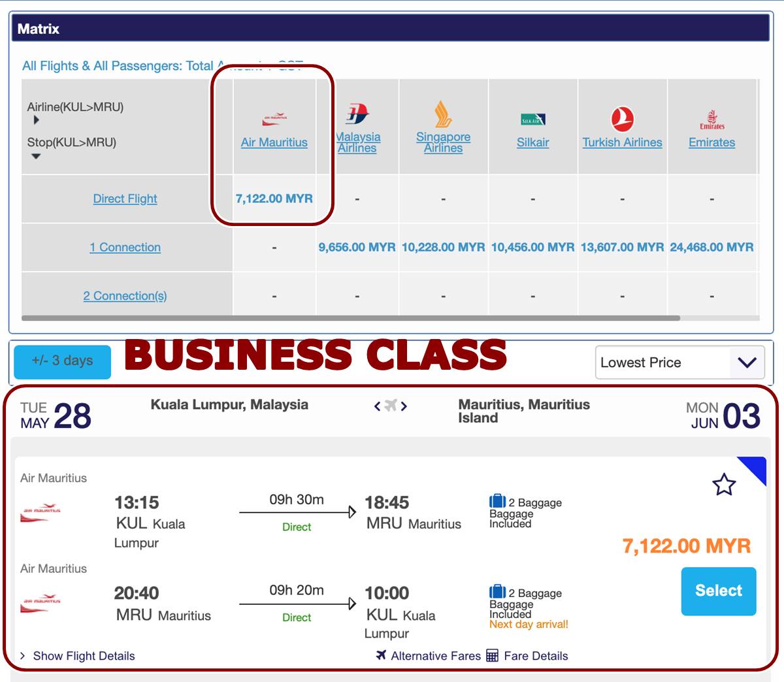Click the Next day arrival! notice
Image resolution: width=784 pixels, height=682 pixels.
point(529,625)
